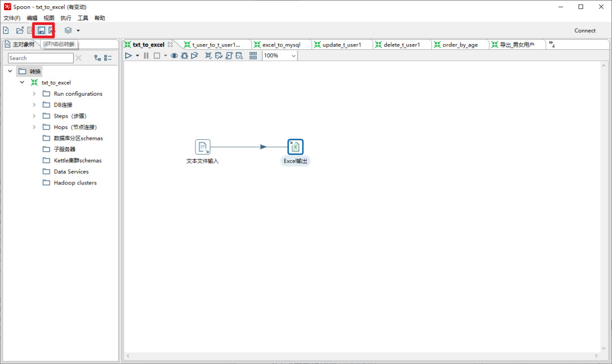
Task: Open the perspective switcher dropdown arrow
Action: (x=78, y=31)
